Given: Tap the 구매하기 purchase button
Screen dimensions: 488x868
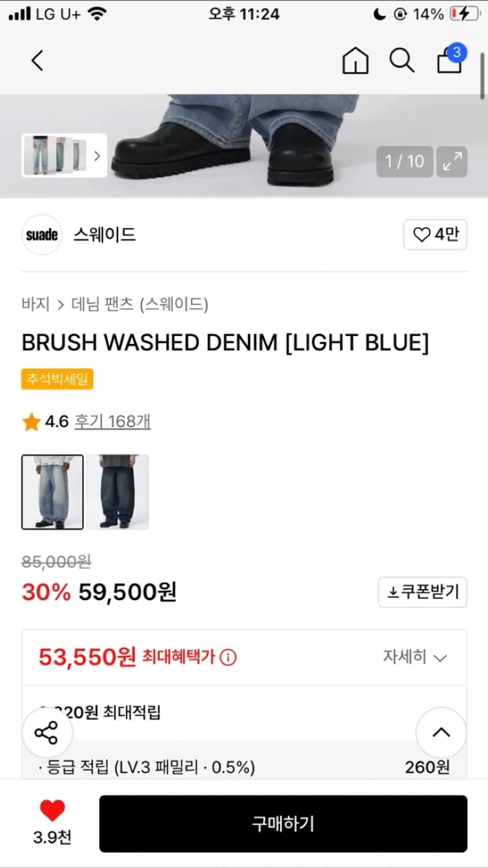Looking at the screenshot, I should (283, 823).
